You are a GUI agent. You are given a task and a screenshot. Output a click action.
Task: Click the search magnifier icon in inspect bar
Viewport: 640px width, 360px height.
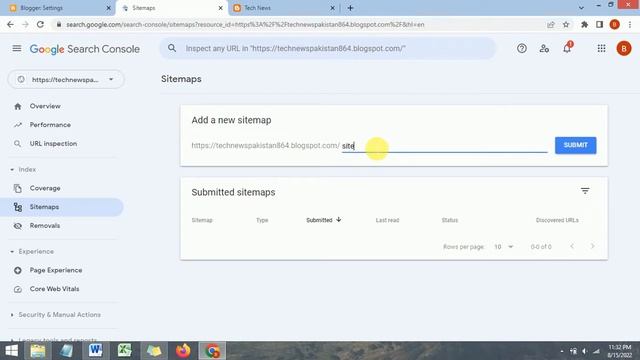172,48
